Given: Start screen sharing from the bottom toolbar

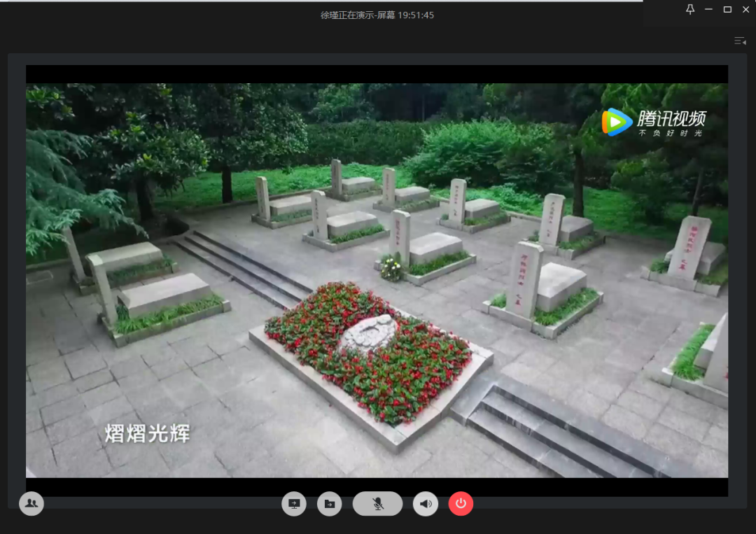Looking at the screenshot, I should (x=294, y=504).
